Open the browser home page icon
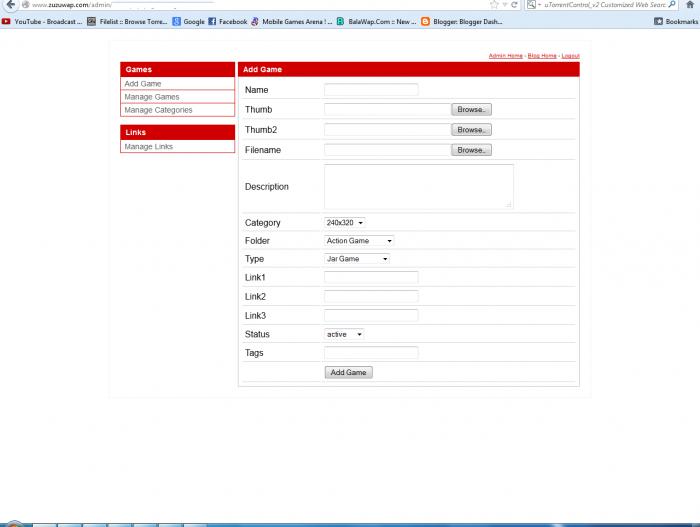Viewport: 700px width, 527px height. coord(690,4)
